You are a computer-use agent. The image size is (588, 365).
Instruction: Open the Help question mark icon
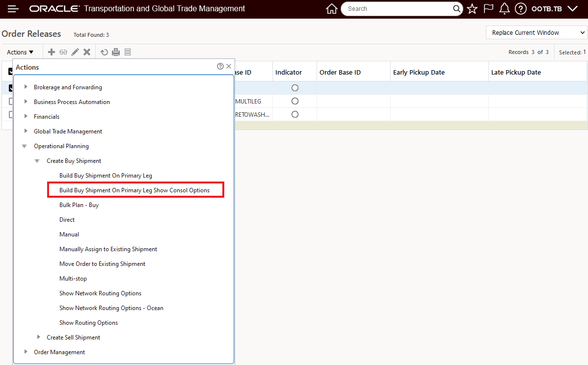[x=520, y=9]
